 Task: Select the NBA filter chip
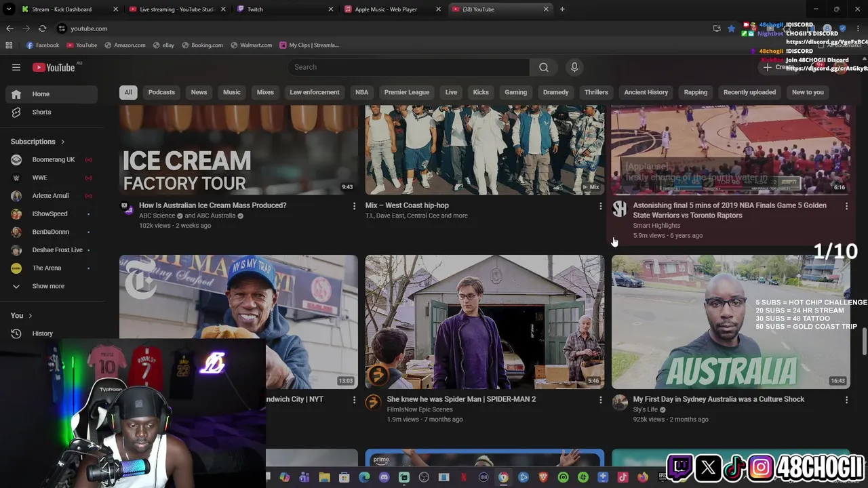pyautogui.click(x=361, y=92)
